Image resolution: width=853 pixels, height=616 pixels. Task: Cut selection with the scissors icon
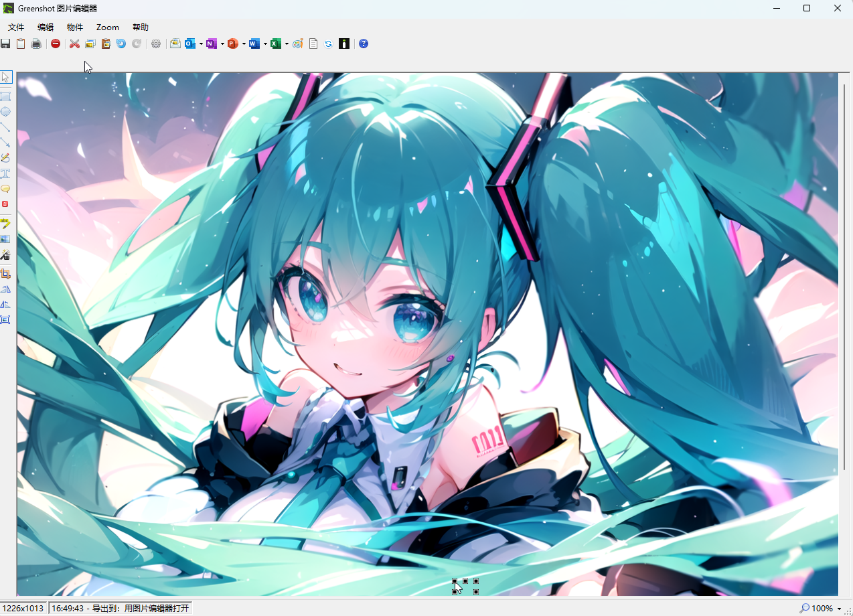coord(74,44)
